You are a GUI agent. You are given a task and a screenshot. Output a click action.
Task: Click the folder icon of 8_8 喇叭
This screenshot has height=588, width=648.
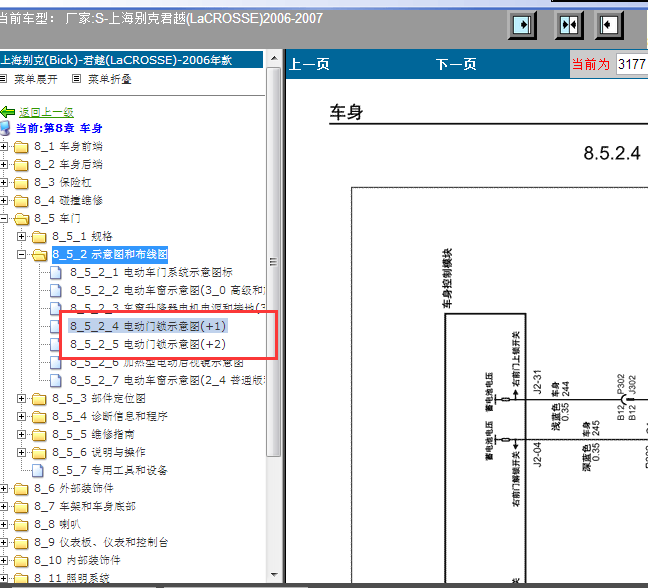coord(21,525)
